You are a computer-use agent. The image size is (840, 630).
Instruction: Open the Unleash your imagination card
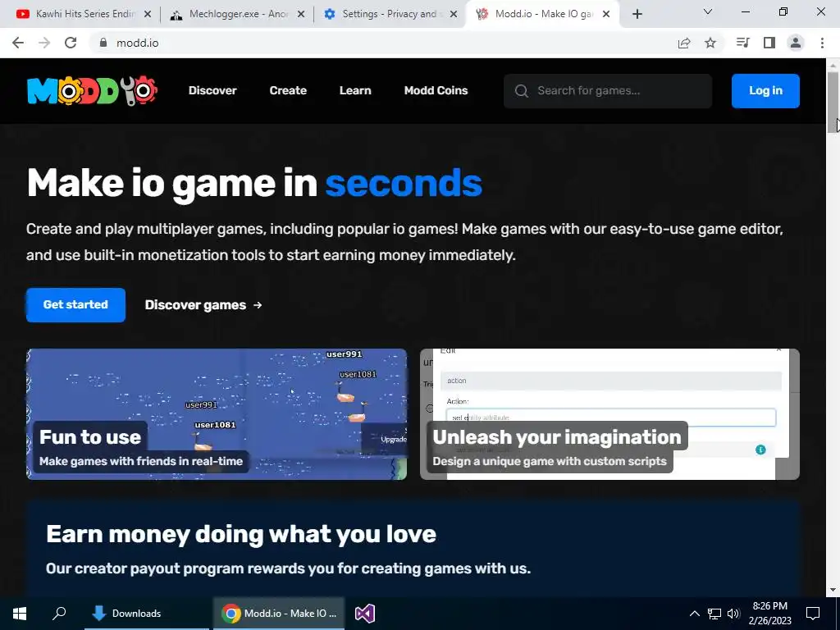609,414
